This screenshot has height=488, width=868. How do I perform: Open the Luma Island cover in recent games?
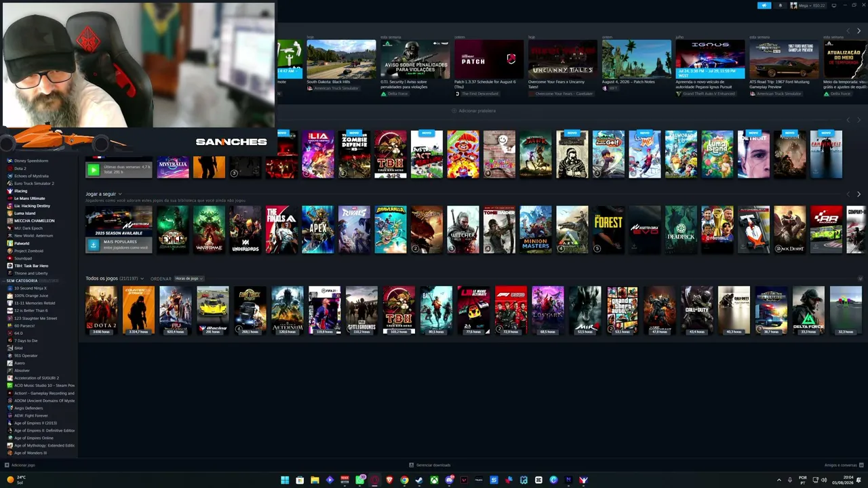coord(717,155)
